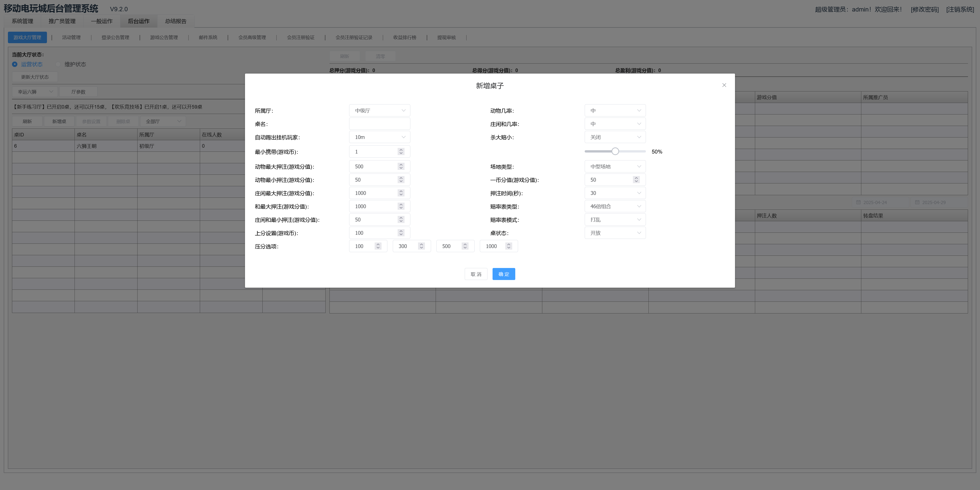Open the 桌状态 dropdown
This screenshot has height=490, width=980.
(x=615, y=233)
